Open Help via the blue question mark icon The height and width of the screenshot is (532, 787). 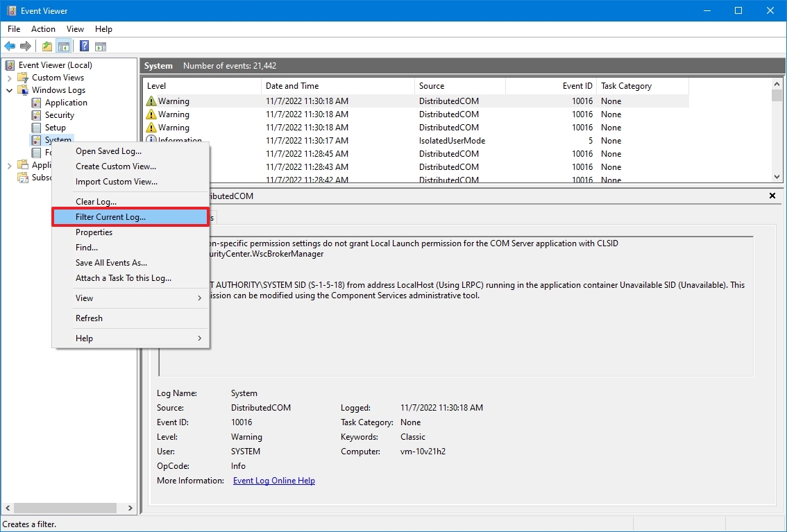click(84, 46)
